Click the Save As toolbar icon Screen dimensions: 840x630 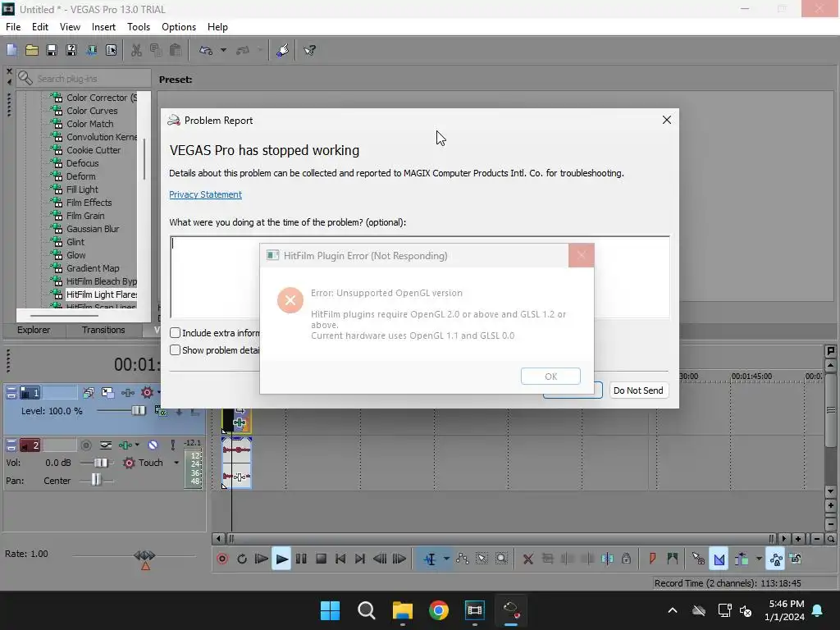71,50
